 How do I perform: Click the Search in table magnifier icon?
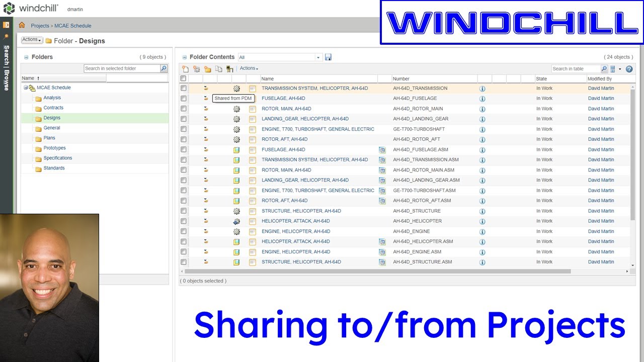(604, 69)
